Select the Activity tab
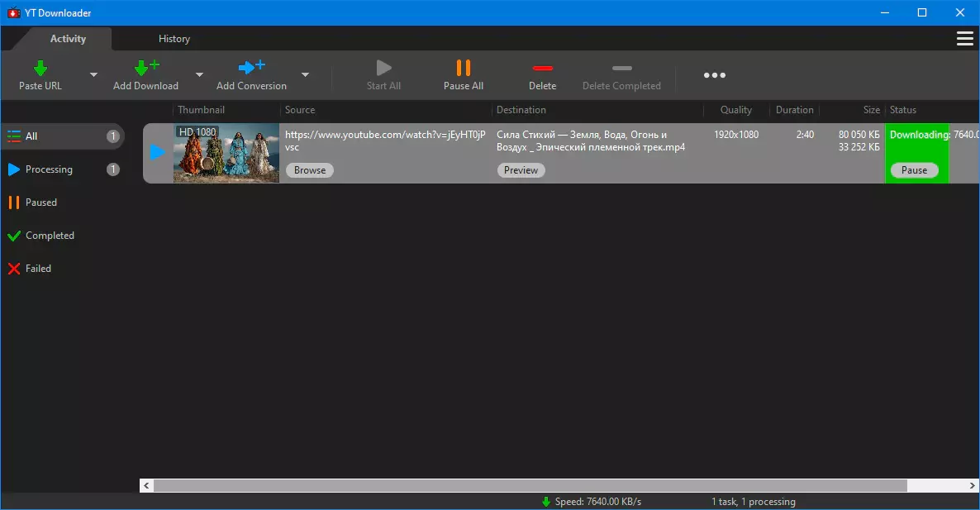The height and width of the screenshot is (510, 980). coord(68,39)
